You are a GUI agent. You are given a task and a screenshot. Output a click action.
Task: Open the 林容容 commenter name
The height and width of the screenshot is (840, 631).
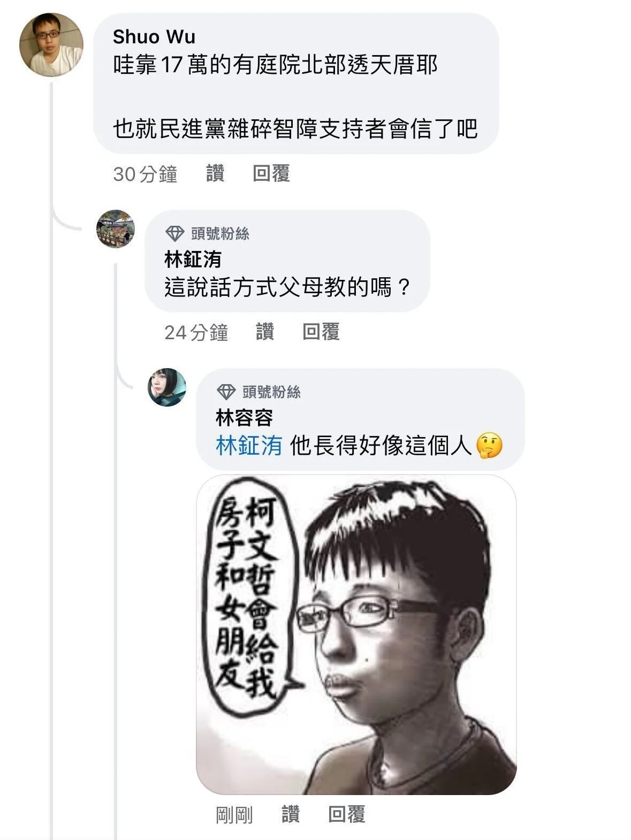tap(244, 418)
